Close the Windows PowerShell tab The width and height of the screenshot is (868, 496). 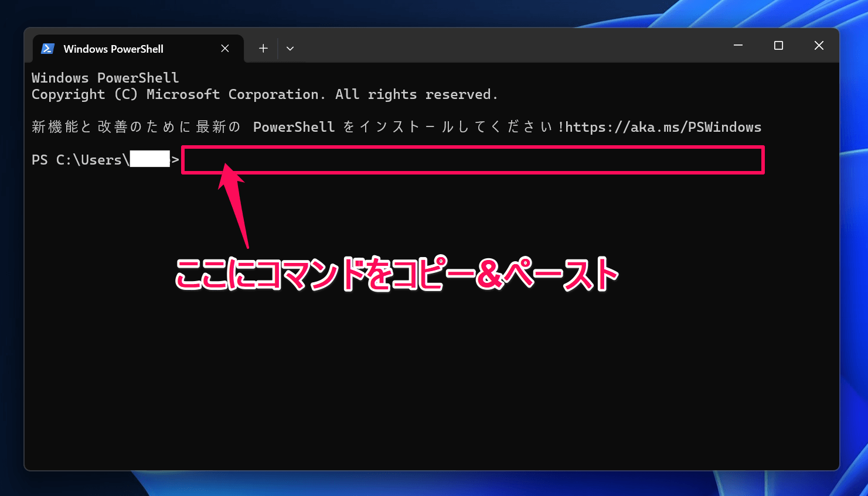(225, 49)
